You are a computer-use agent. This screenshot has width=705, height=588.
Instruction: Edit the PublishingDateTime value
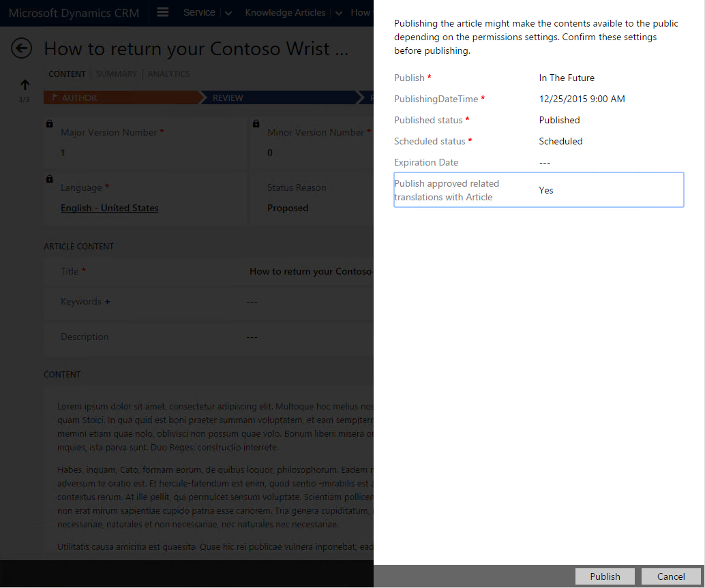click(x=582, y=99)
